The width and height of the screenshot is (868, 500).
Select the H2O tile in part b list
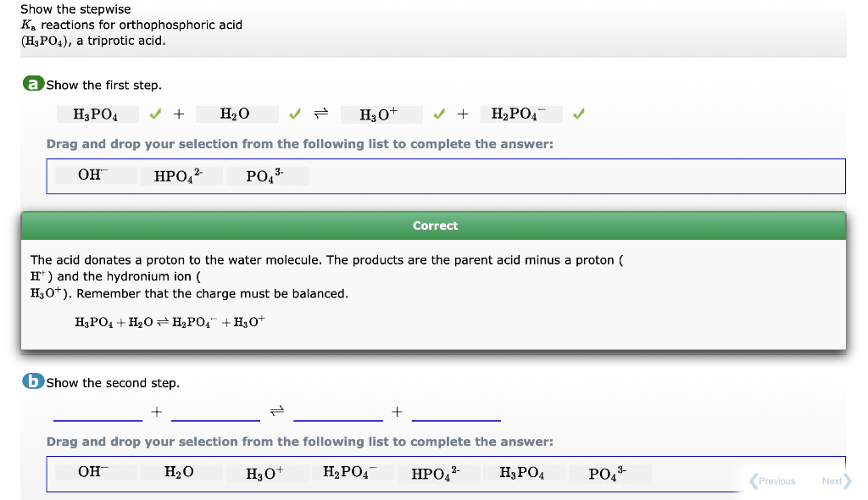pos(181,473)
